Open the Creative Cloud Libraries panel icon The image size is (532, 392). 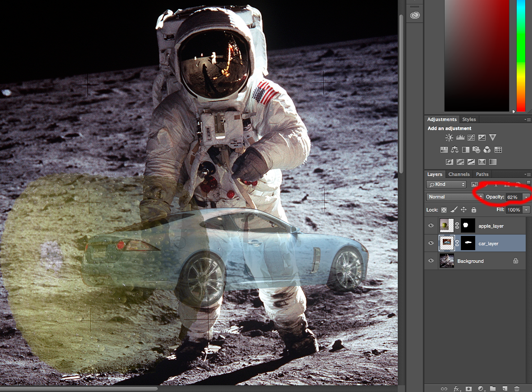tap(415, 15)
